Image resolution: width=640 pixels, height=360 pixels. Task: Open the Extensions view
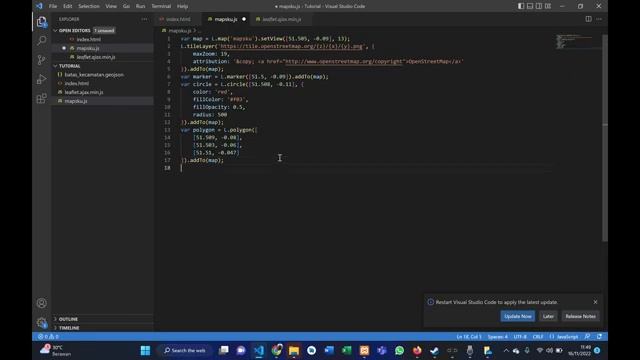pos(42,98)
